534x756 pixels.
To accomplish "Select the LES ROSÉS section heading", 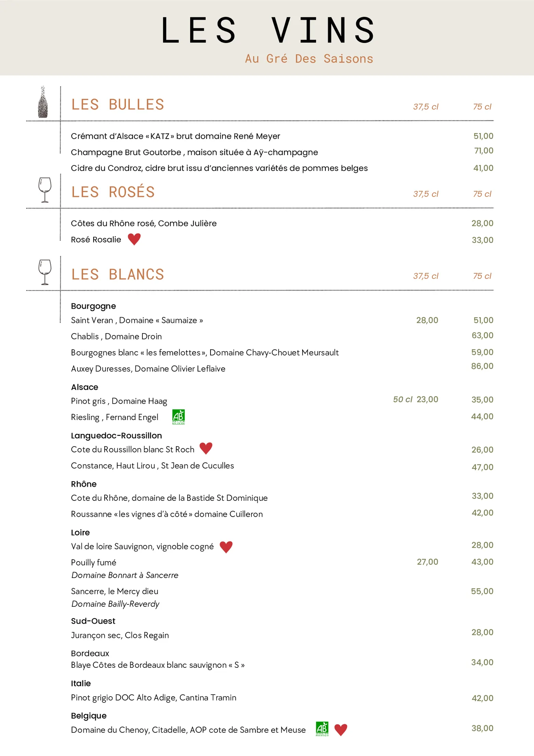I will 113,192.
